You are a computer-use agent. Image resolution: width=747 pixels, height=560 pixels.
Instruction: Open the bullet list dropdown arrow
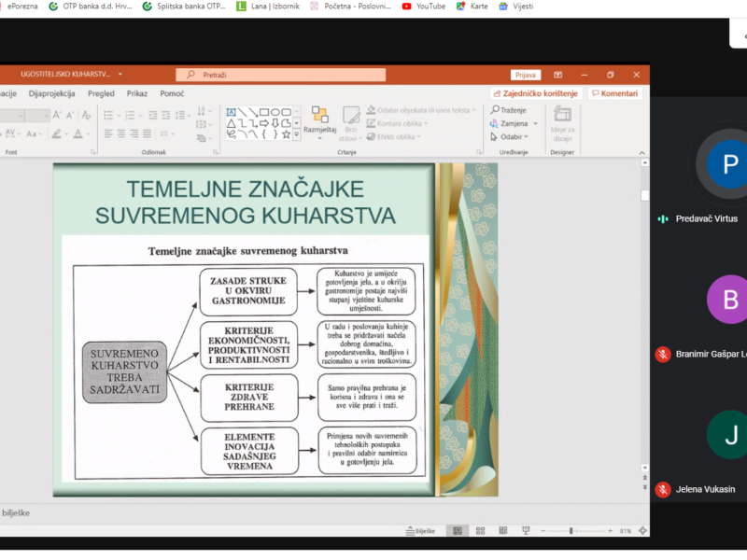[x=119, y=115]
